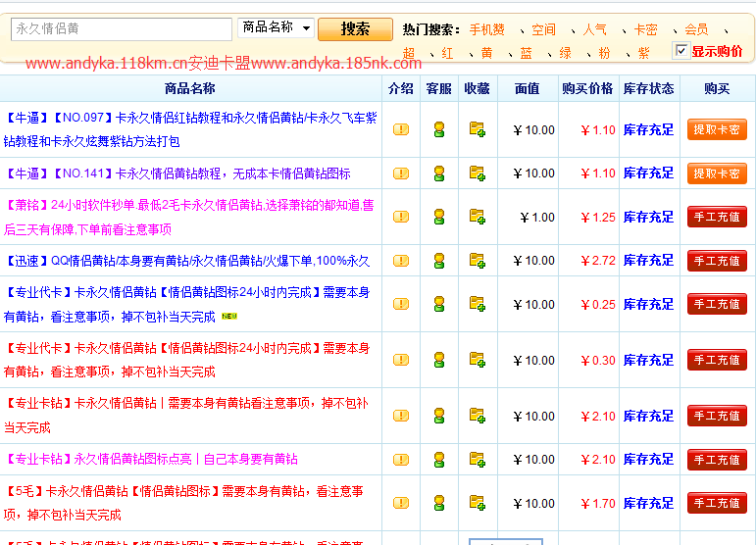
Task: Open intro icon for ￥0.25 product row
Action: click(x=401, y=304)
